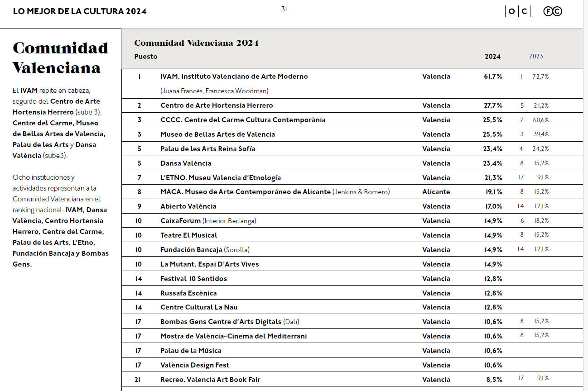This screenshot has height=391, width=588.
Task: Select the Museo de Bellas Artes de Valencia row
Action: click(x=217, y=134)
